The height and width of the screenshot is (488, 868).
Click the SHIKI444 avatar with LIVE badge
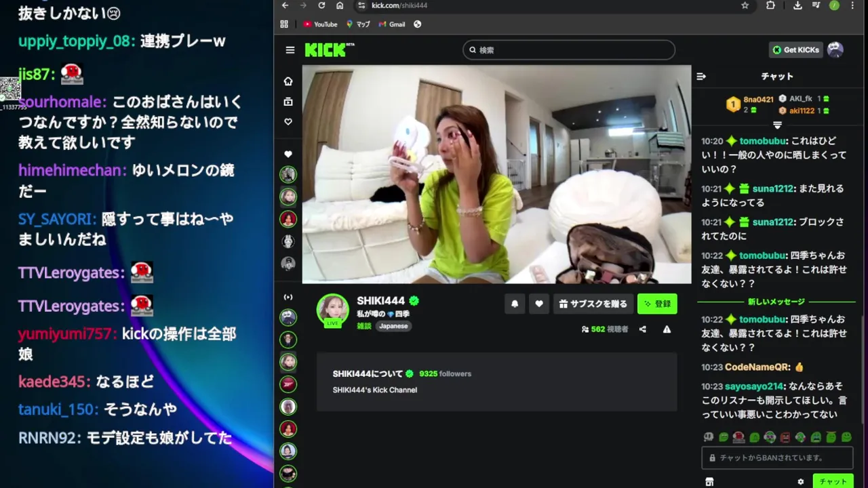(333, 310)
